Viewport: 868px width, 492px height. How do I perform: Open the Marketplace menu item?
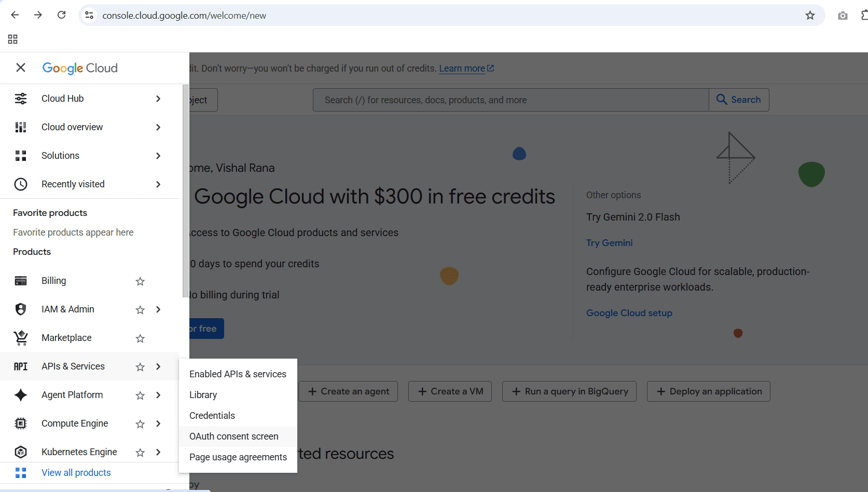click(89, 338)
